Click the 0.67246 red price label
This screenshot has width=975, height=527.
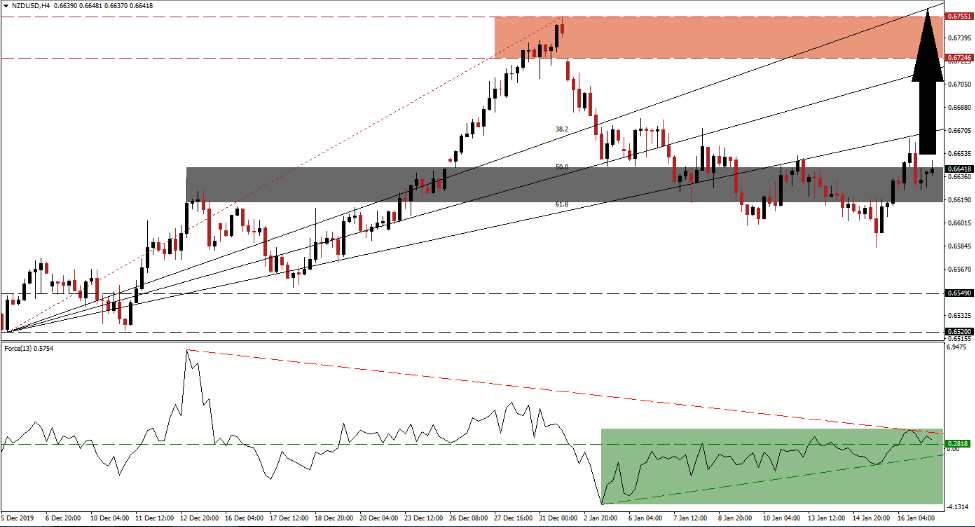[959, 58]
